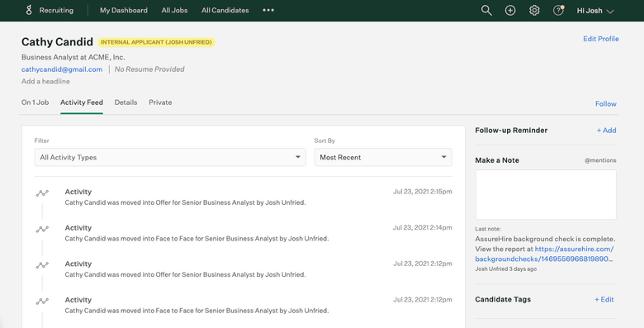Click the Edit Profile link

click(601, 39)
